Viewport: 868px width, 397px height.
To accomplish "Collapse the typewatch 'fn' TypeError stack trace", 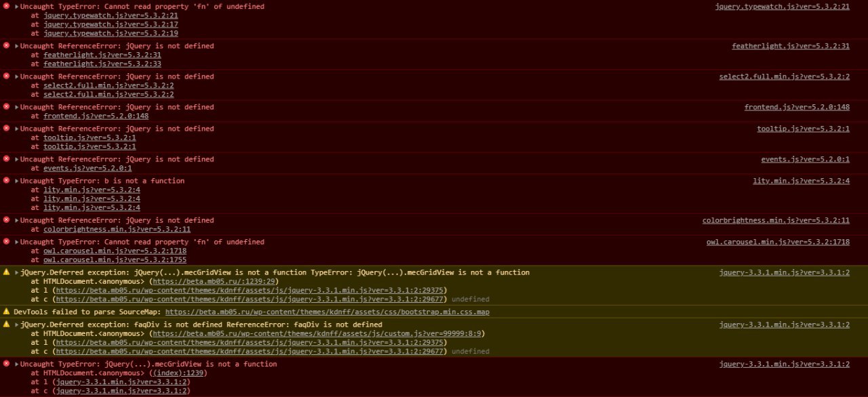I will tap(17, 7).
